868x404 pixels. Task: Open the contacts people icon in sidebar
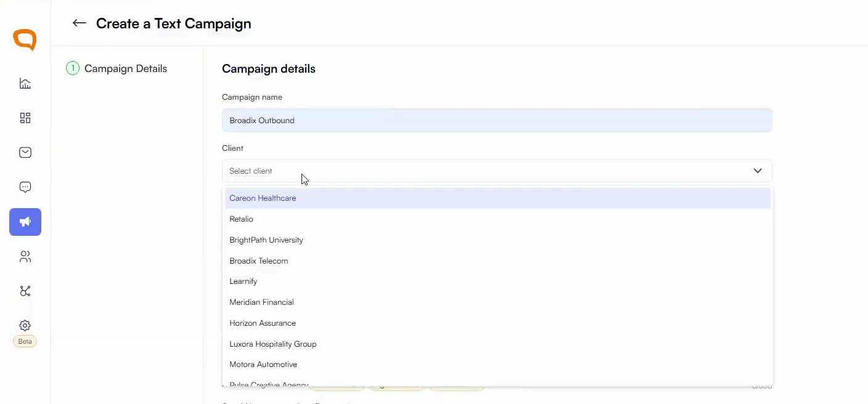tap(25, 256)
